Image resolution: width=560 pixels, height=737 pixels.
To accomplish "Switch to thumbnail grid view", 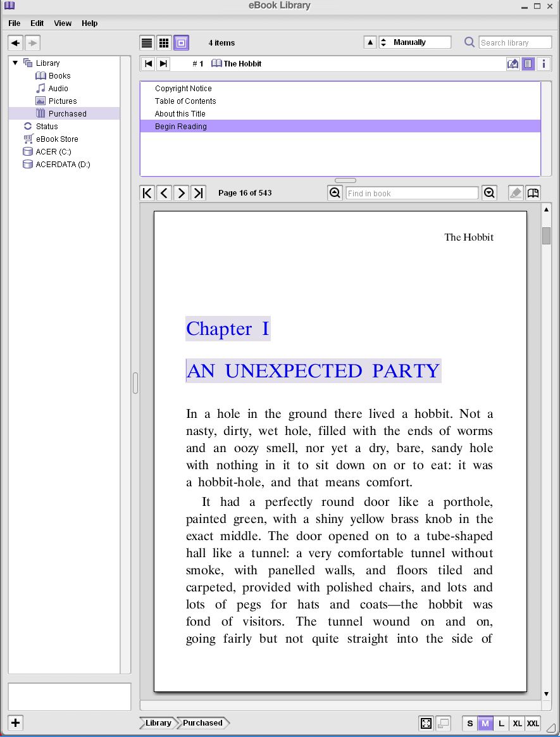I will [164, 43].
